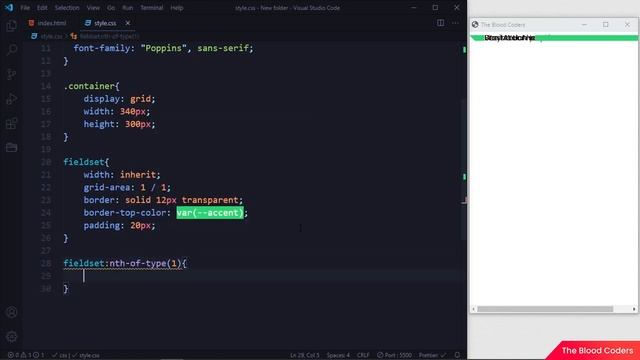Click the .container selector on line 14

coord(89,86)
